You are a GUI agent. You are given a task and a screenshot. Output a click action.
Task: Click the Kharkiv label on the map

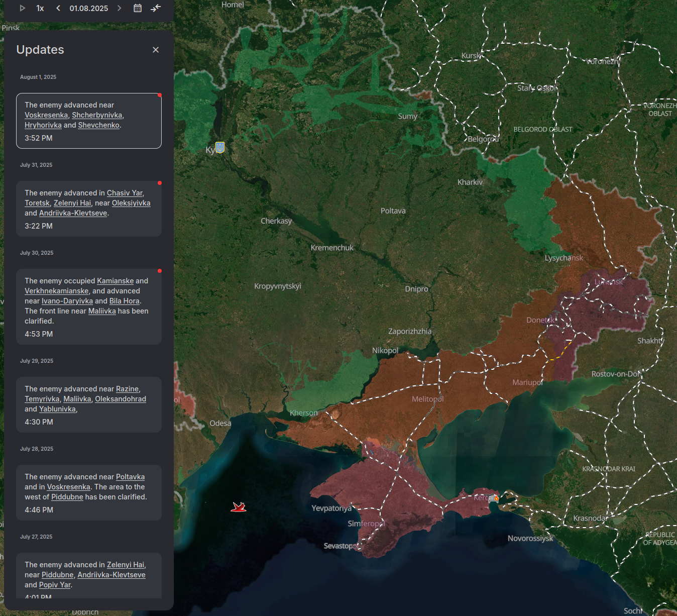[x=470, y=182]
